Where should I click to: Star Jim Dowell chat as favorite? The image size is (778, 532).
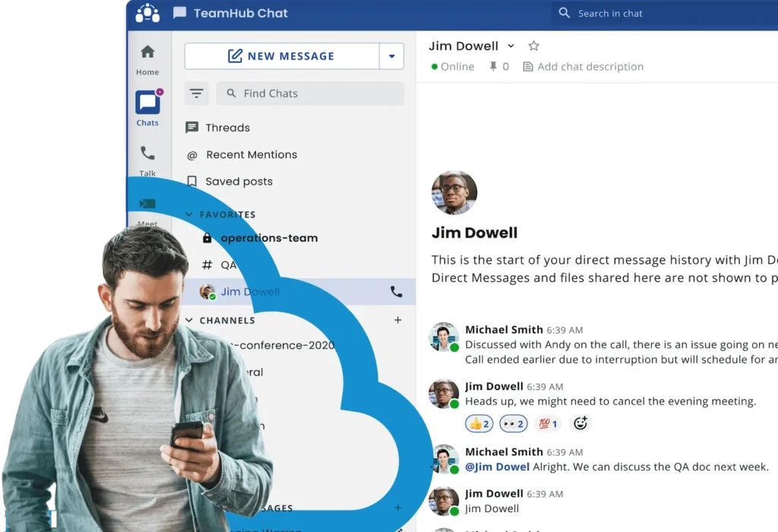(533, 46)
